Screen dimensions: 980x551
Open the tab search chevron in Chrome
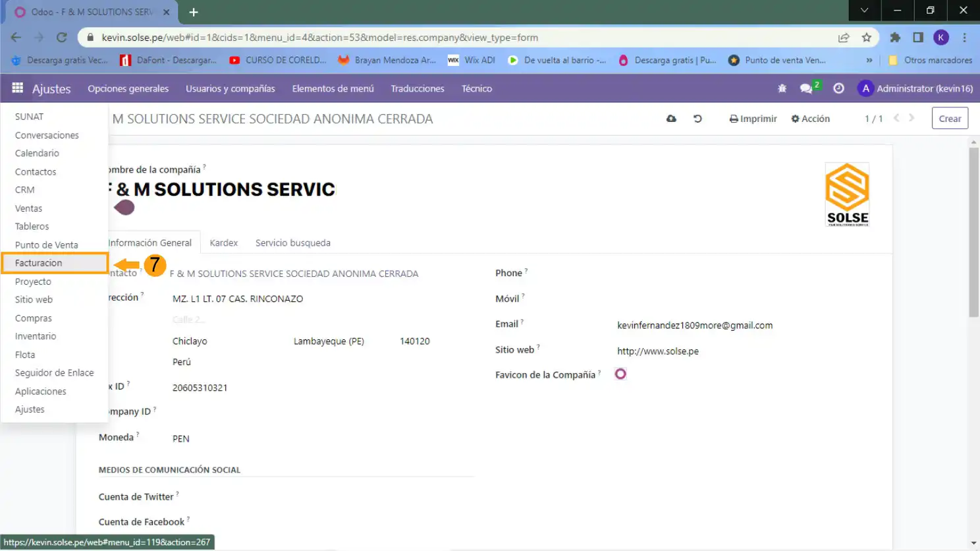[x=865, y=11]
